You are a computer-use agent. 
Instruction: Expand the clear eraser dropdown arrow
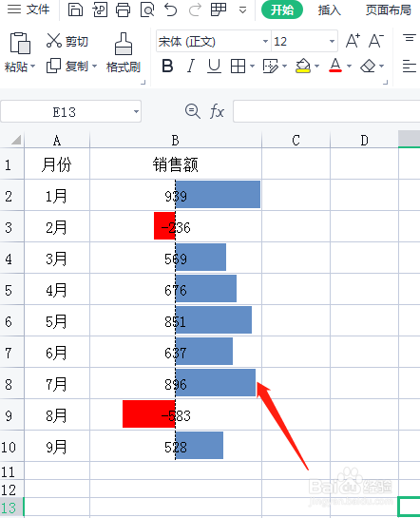click(381, 67)
